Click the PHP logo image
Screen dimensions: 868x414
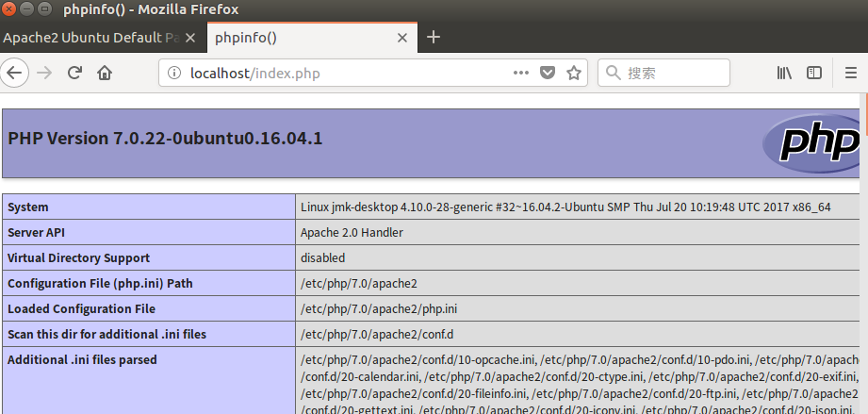pyautogui.click(x=811, y=143)
